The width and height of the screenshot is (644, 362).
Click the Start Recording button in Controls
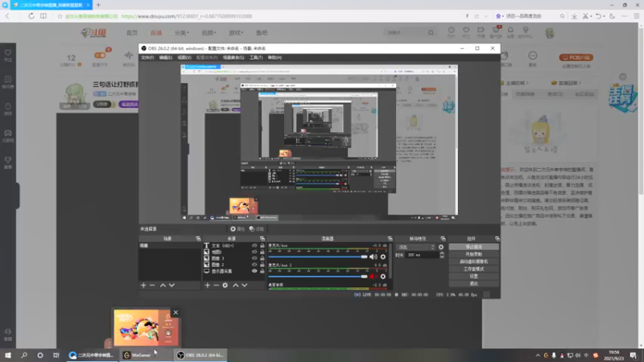(x=473, y=254)
